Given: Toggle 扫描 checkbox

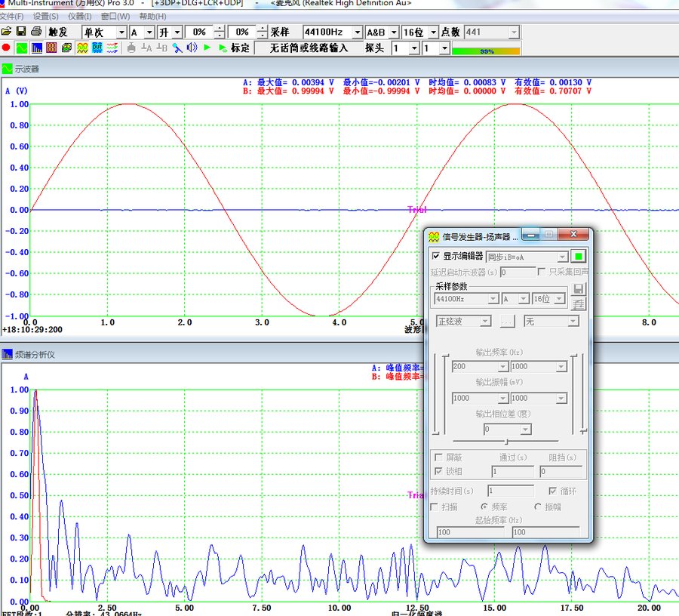Looking at the screenshot, I should click(x=435, y=507).
